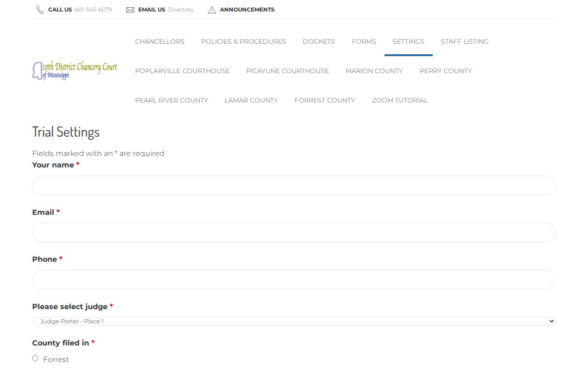588x368 pixels.
Task: Click the Trial Settings heading
Action: (66, 132)
